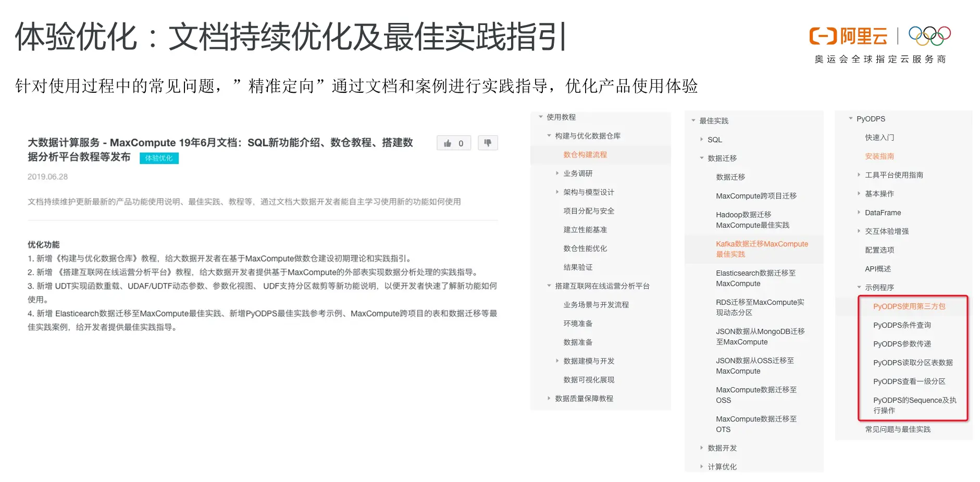Open RDS迁移至MaxCompute实现动态分区 page
980x482 pixels.
pos(760,307)
